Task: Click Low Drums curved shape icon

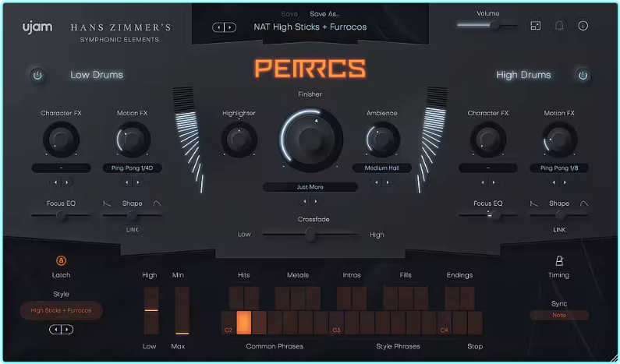Action: (x=157, y=203)
